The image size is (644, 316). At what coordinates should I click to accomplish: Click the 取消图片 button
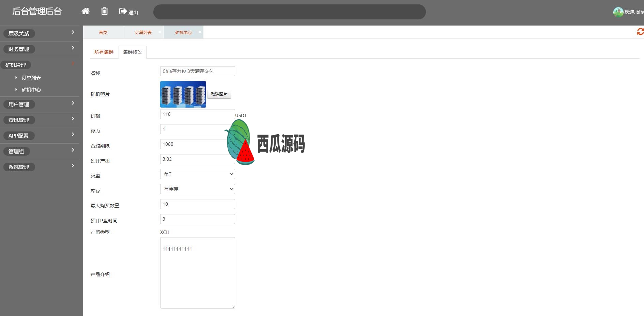(x=219, y=94)
